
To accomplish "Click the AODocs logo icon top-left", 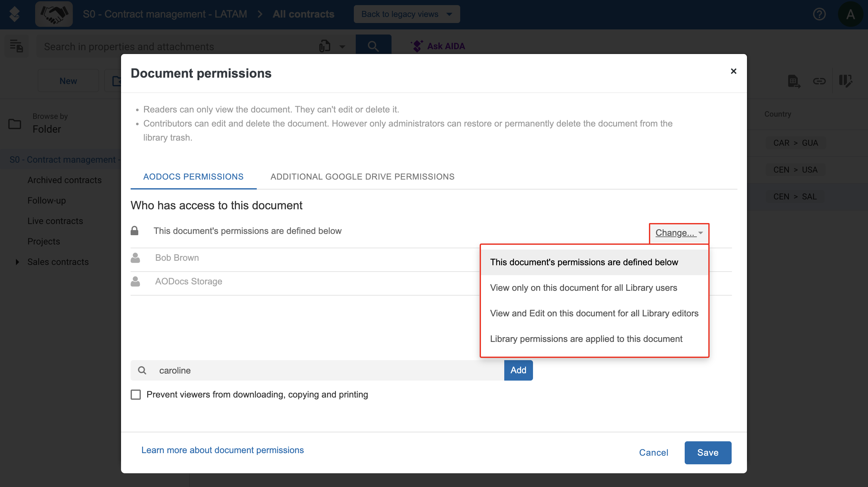I will (14, 14).
